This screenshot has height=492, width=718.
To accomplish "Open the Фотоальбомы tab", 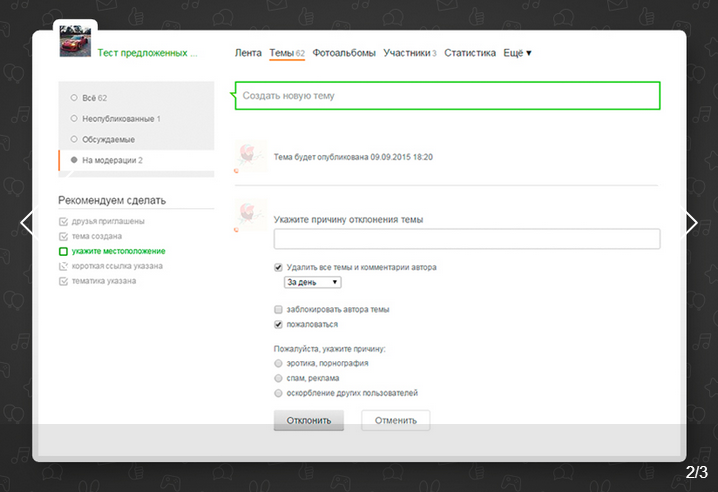I will point(344,53).
